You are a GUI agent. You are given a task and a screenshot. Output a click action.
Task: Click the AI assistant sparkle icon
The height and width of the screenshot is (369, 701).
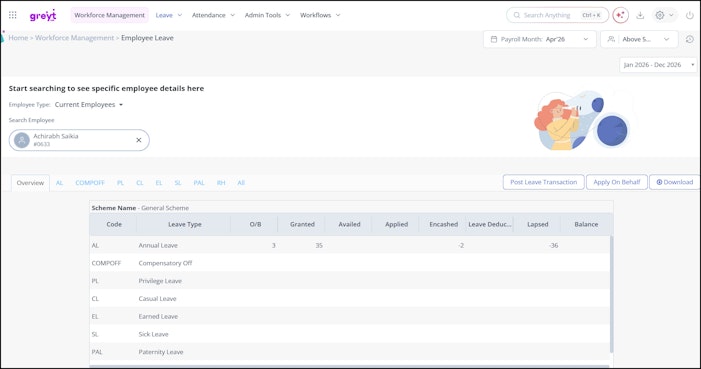621,15
